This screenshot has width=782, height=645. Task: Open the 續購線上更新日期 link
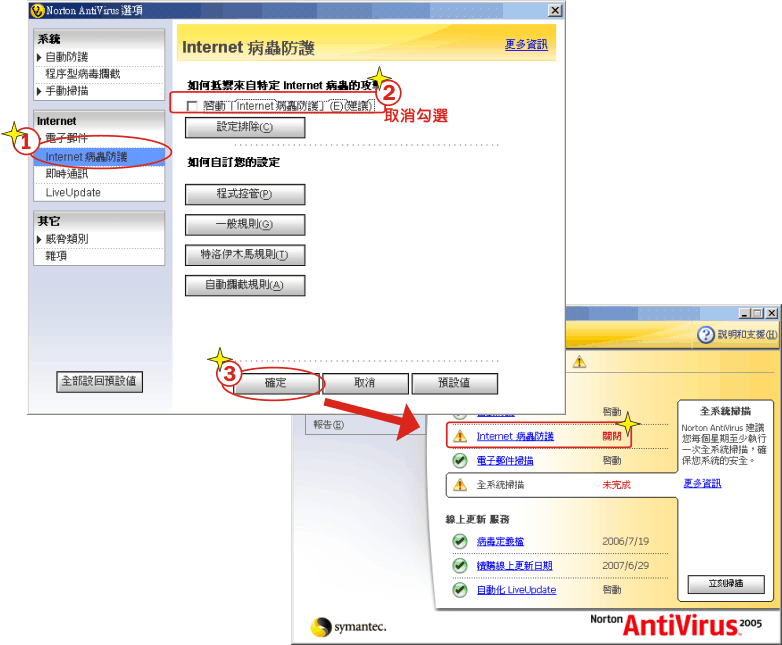click(x=515, y=566)
